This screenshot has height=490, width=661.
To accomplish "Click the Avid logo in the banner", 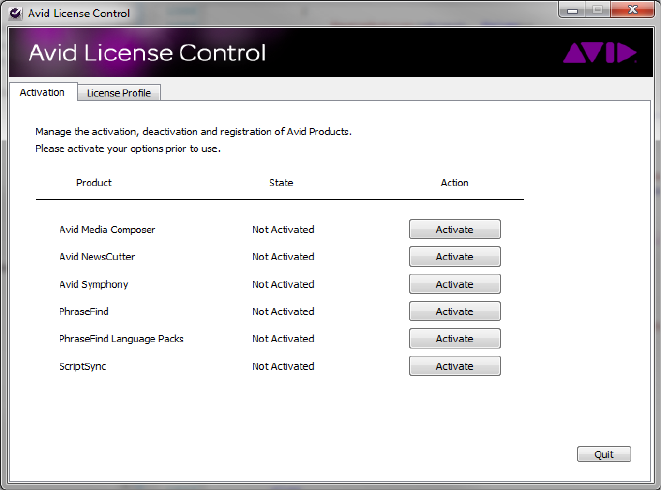I will point(599,53).
